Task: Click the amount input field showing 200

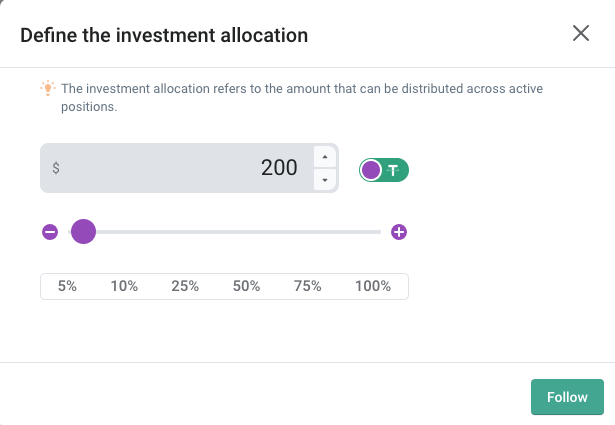Action: 190,168
